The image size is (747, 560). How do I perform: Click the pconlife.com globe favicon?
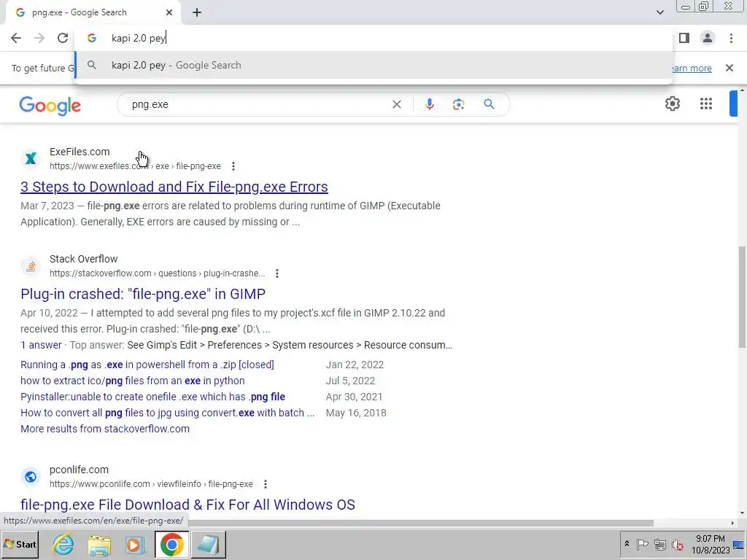(x=31, y=477)
